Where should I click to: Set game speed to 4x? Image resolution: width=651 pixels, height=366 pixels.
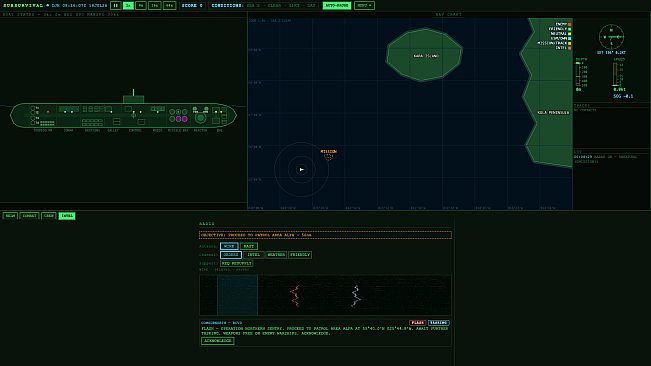tap(141, 5)
